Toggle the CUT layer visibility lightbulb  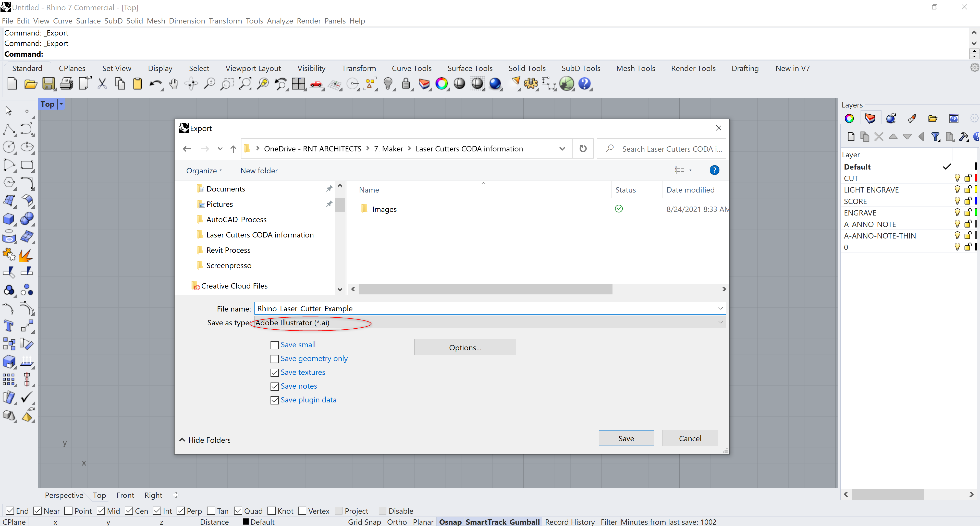[957, 178]
